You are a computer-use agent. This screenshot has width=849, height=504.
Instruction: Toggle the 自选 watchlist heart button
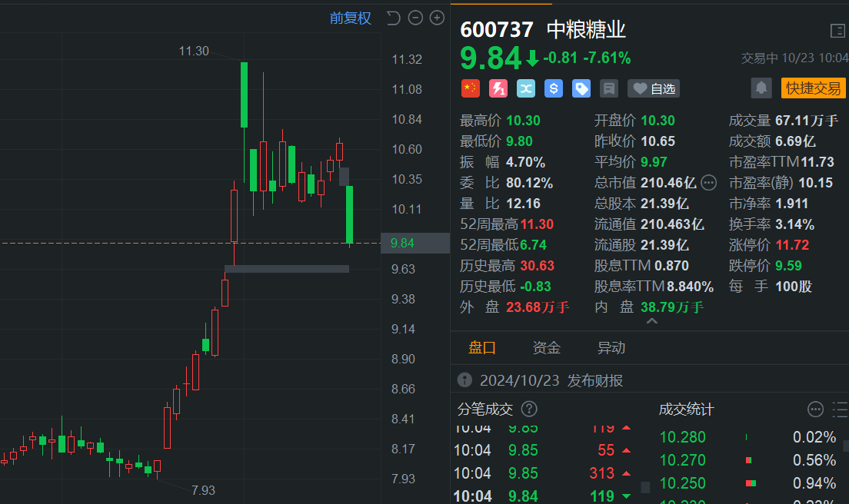(654, 88)
